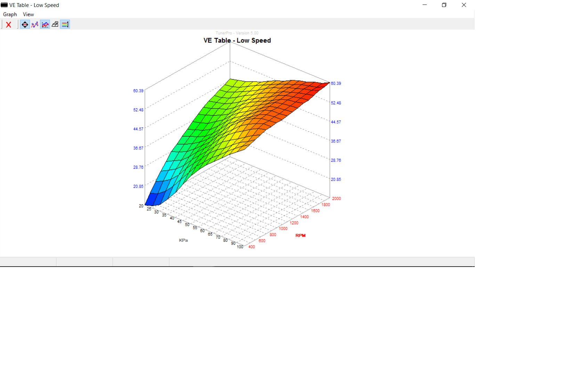Click the chip icon in title bar

click(x=4, y=5)
